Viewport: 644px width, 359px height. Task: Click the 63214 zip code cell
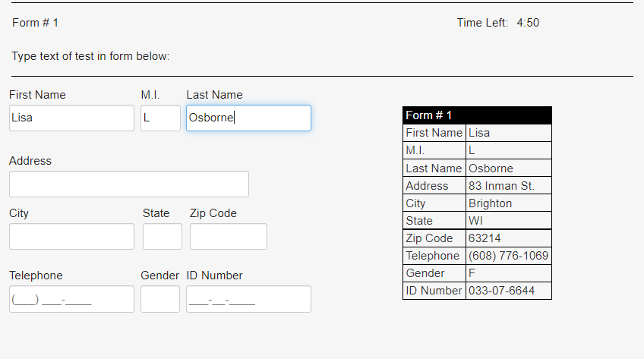point(509,238)
